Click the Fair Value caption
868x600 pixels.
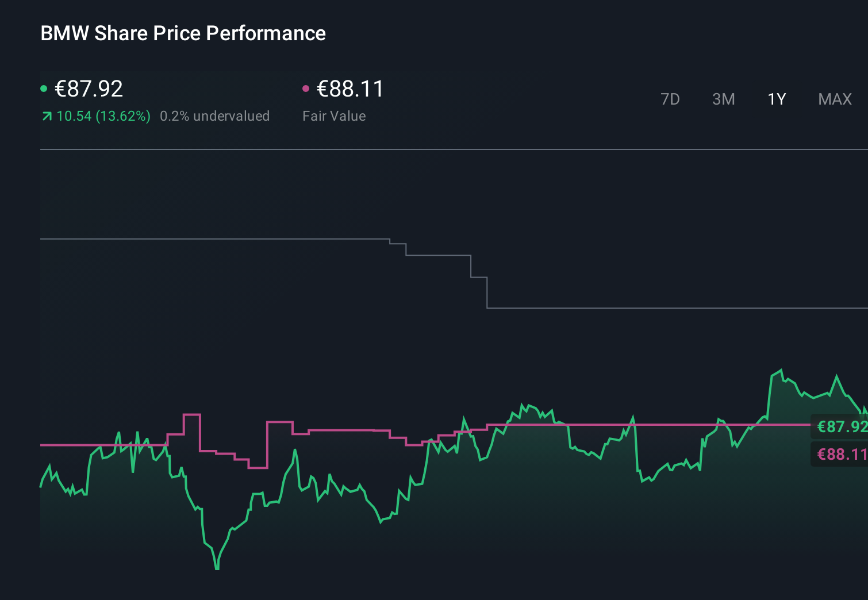pos(334,116)
